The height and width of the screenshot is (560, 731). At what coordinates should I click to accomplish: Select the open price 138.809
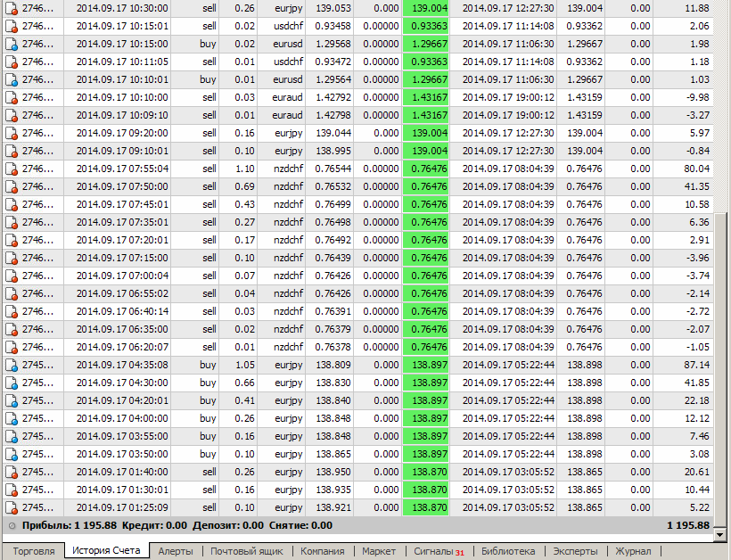pos(333,365)
